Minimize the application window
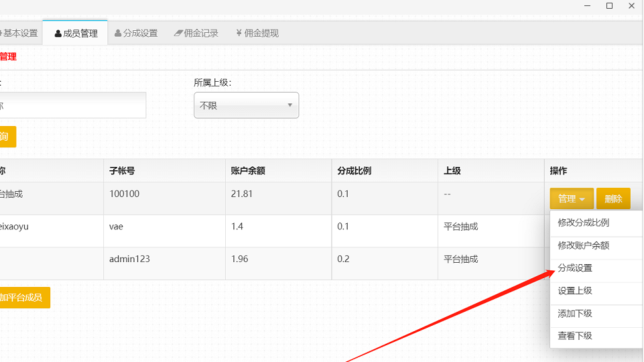 [587, 6]
